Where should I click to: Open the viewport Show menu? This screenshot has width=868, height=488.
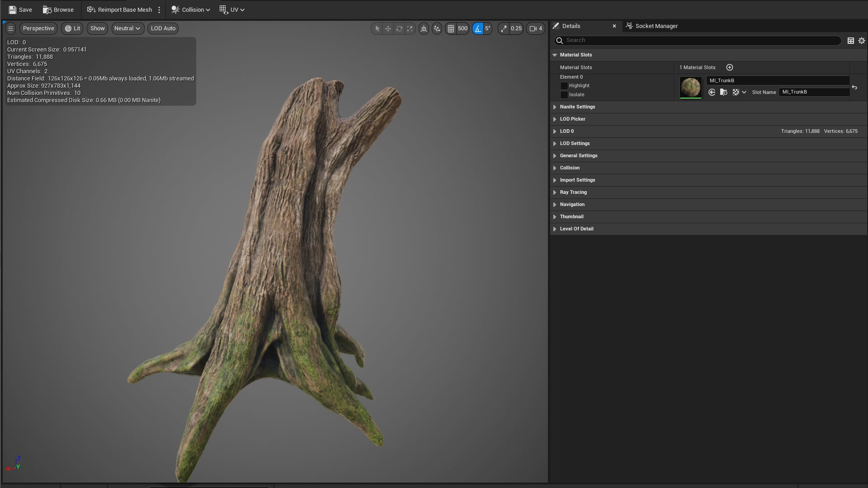tap(97, 28)
